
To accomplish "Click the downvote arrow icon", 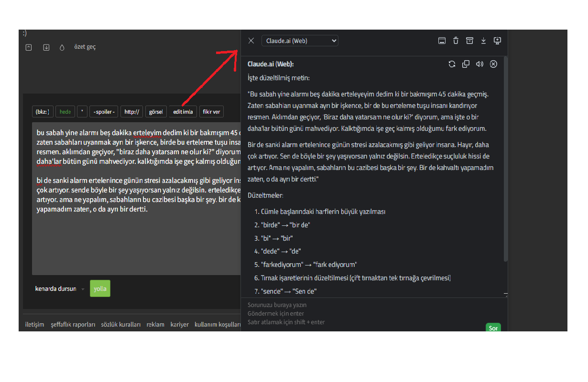I will point(46,47).
